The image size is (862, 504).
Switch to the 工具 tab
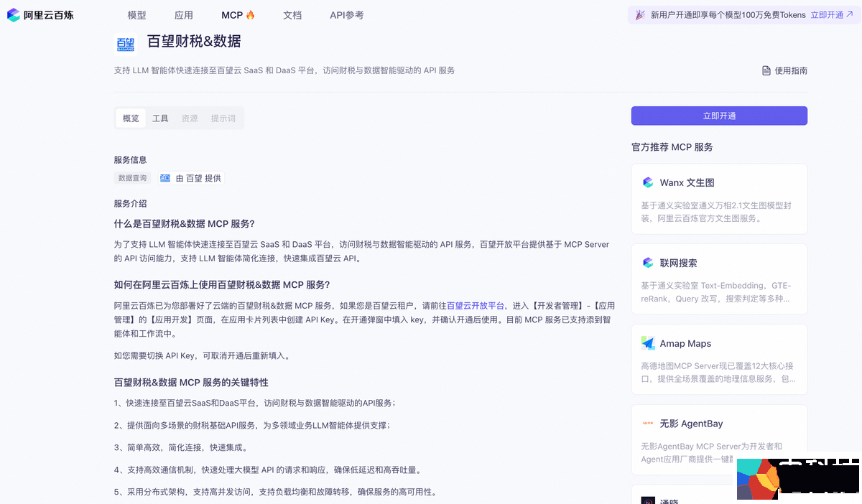pyautogui.click(x=160, y=118)
